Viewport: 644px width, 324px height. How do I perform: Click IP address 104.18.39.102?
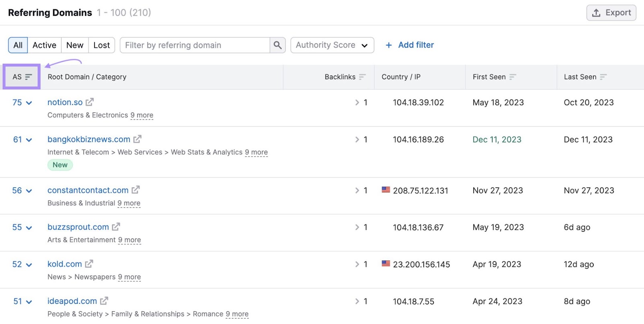click(418, 103)
